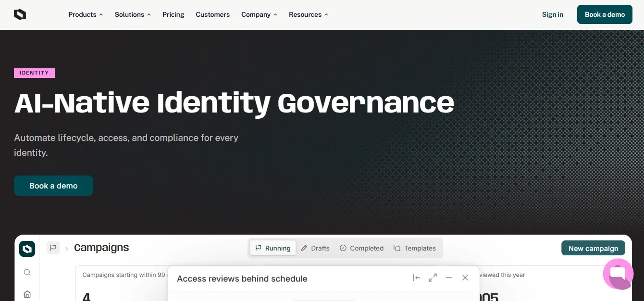Click the Access reviews behind schedule title

point(242,278)
